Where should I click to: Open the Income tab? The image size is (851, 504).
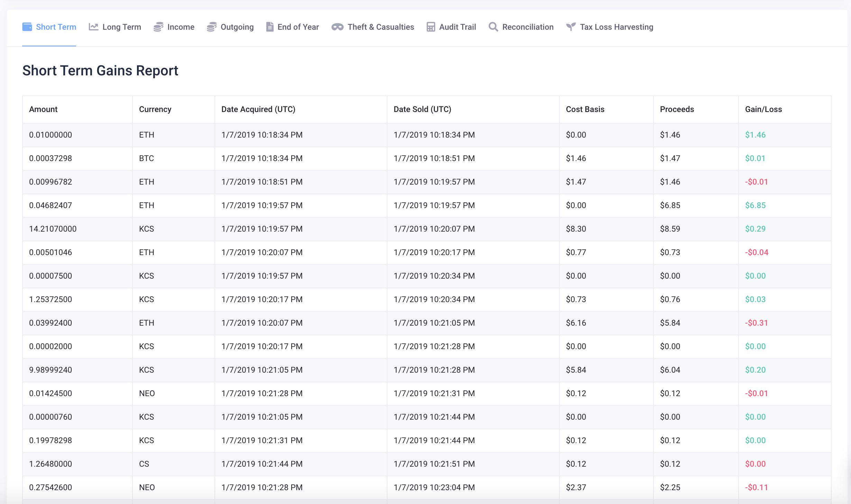pos(174,27)
